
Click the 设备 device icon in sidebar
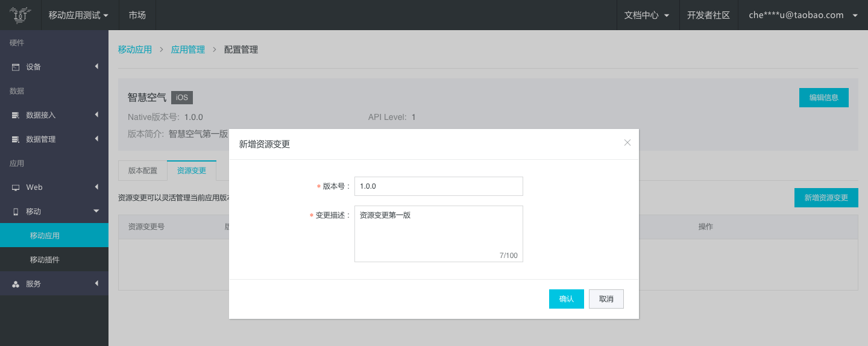tap(16, 67)
